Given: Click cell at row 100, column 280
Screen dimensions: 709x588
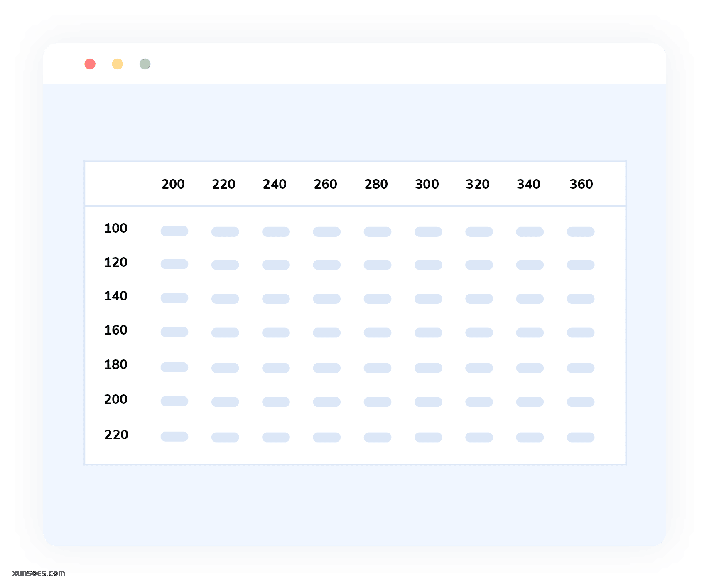Looking at the screenshot, I should click(x=378, y=232).
